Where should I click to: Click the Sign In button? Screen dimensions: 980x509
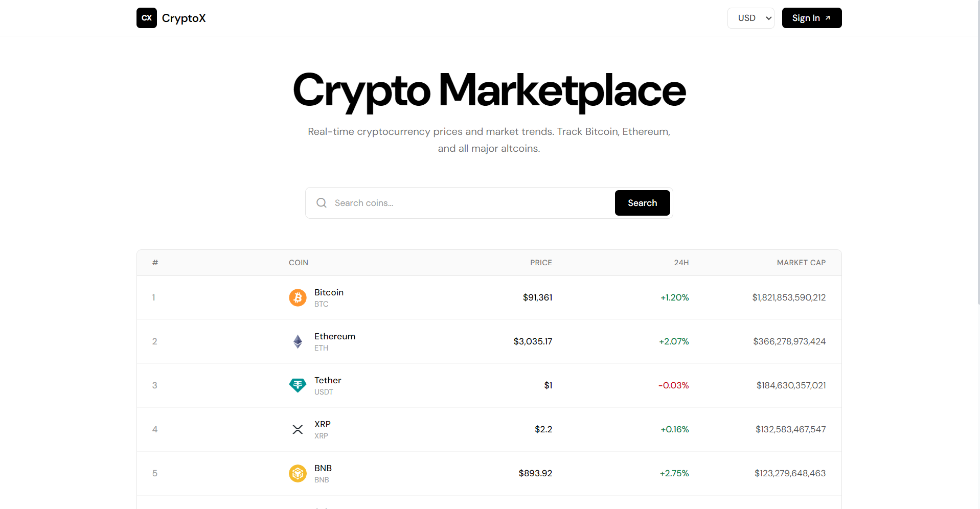811,18
